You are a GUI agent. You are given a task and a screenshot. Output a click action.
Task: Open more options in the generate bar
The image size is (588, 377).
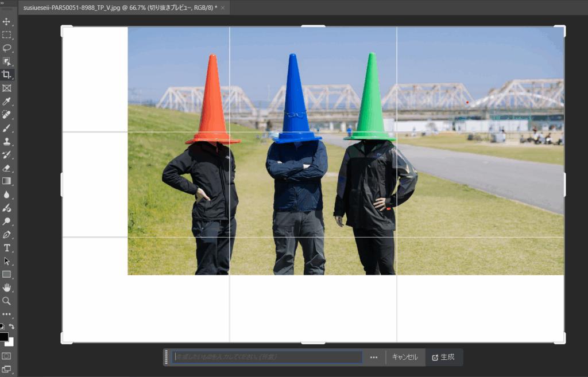click(x=374, y=357)
